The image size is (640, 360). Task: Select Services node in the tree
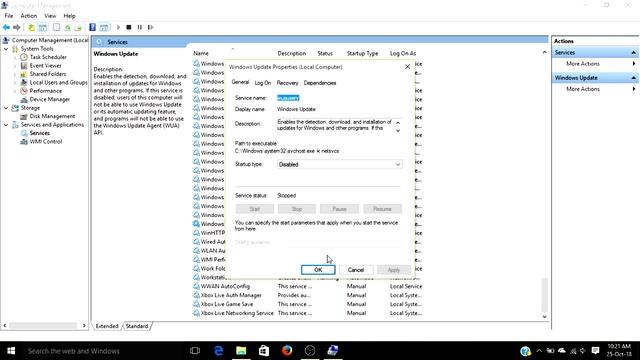coord(40,133)
